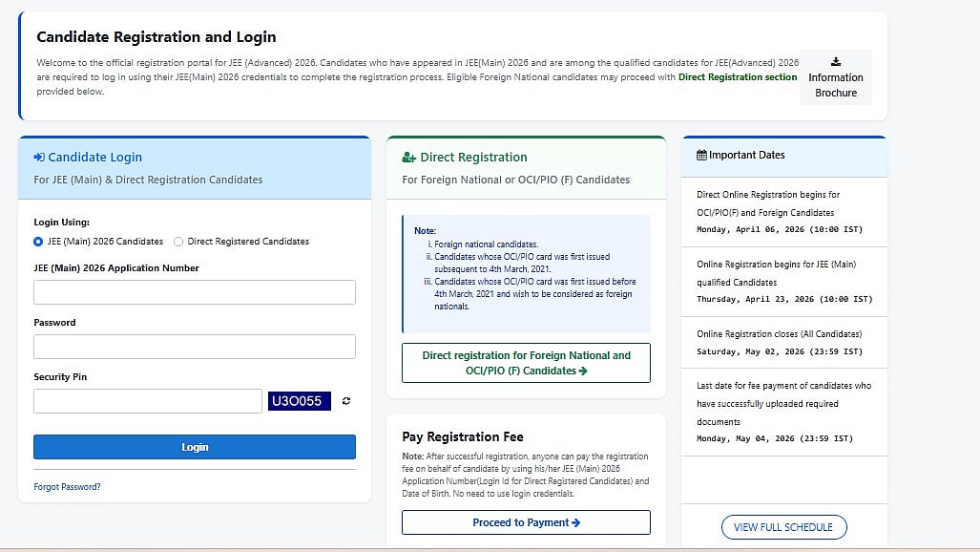Select JEE (Main) 2026 Candidates radio option
The height and width of the screenshot is (552, 980).
[39, 242]
